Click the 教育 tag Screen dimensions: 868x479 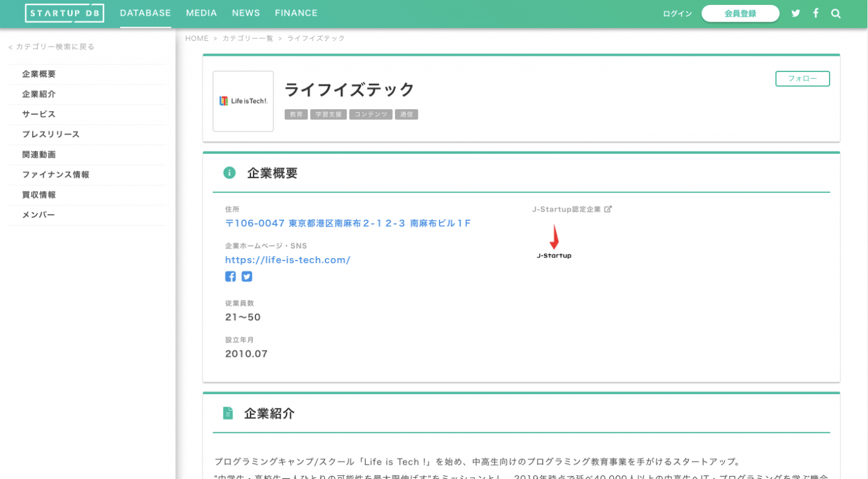coord(296,115)
